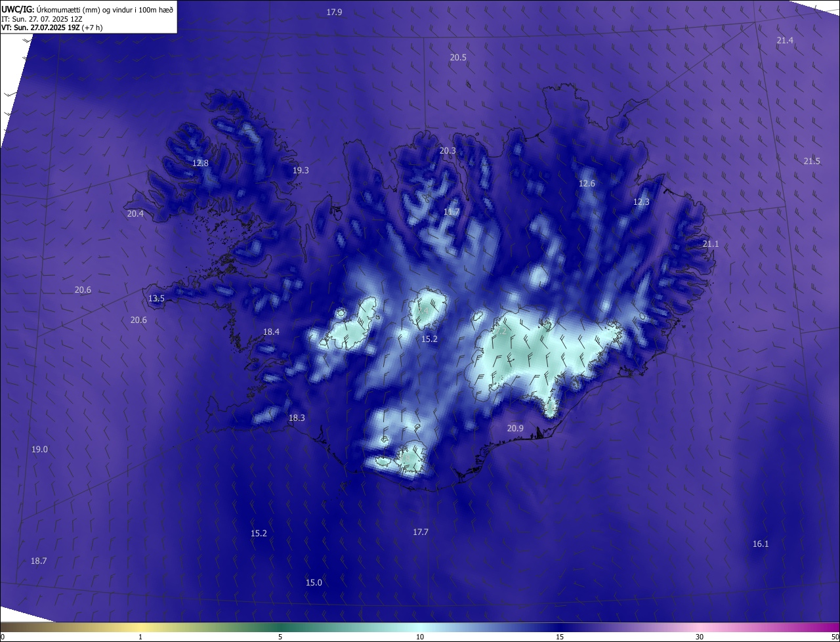Click the 21.4 value label
This screenshot has width=840, height=642.
[785, 41]
